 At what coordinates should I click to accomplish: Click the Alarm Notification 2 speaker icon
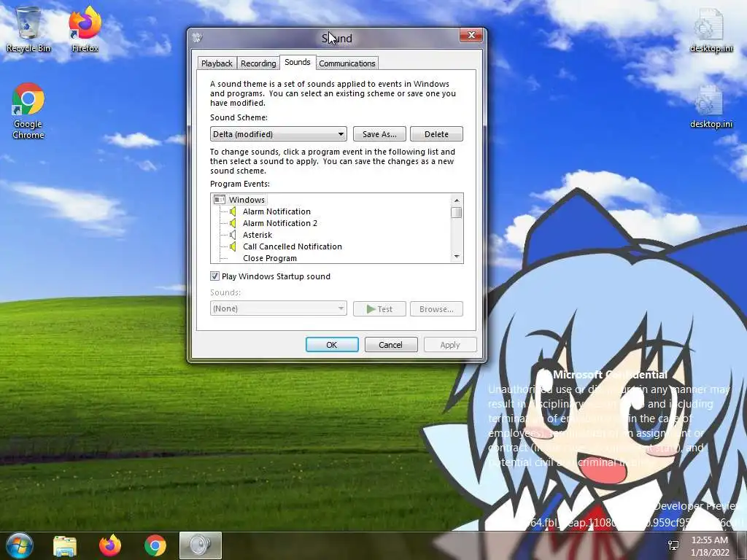click(233, 223)
